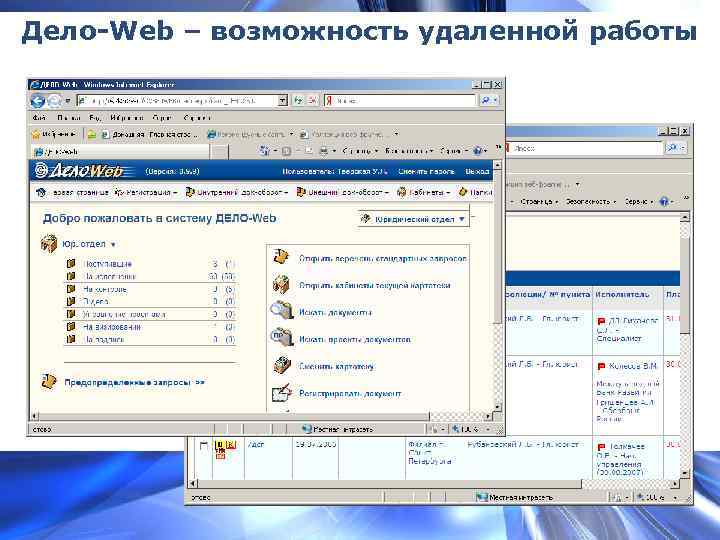The width and height of the screenshot is (720, 540).
Task: Click the Сменить картотеку link
Action: pyautogui.click(x=337, y=366)
